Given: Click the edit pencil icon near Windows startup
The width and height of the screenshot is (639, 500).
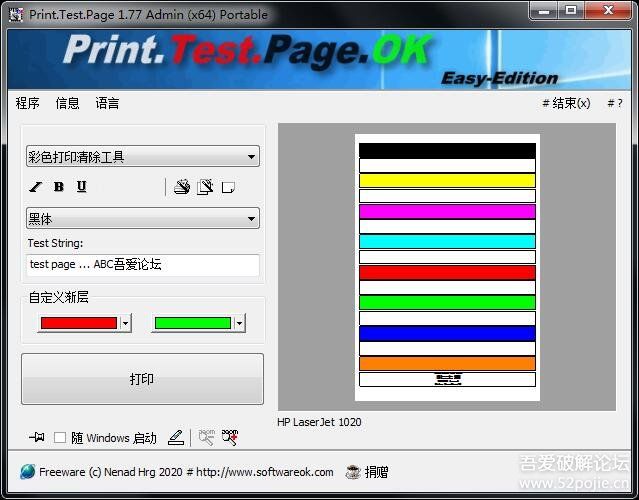Looking at the screenshot, I should click(176, 438).
